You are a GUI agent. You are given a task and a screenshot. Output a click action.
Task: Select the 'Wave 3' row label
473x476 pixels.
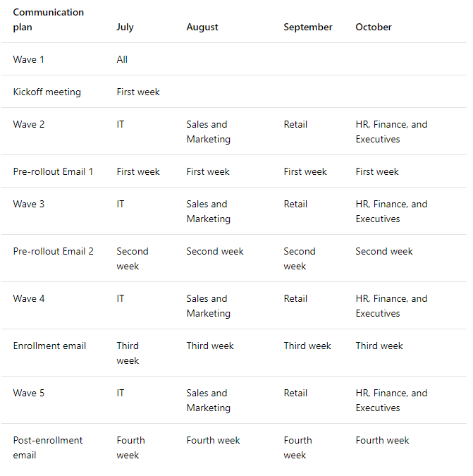coord(29,204)
